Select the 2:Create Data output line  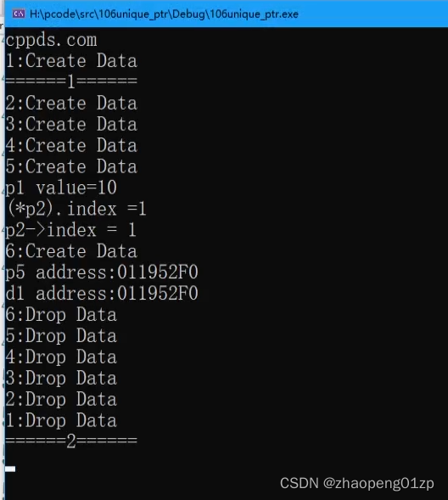(71, 103)
